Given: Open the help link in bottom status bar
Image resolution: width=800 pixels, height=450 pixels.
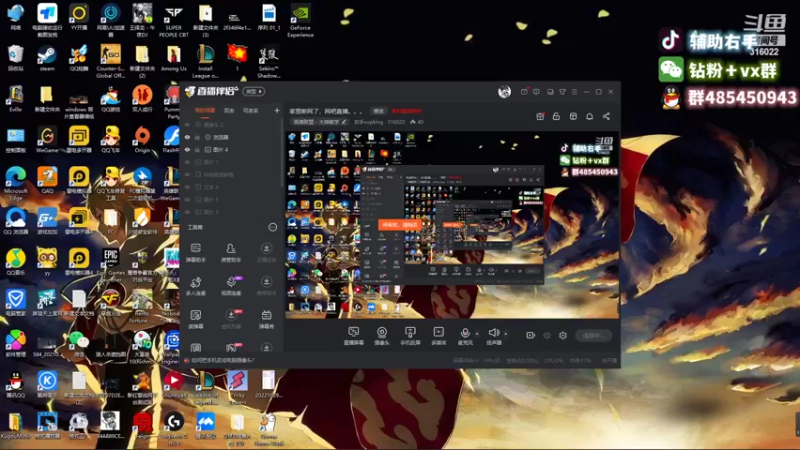Looking at the screenshot, I should pos(220,360).
